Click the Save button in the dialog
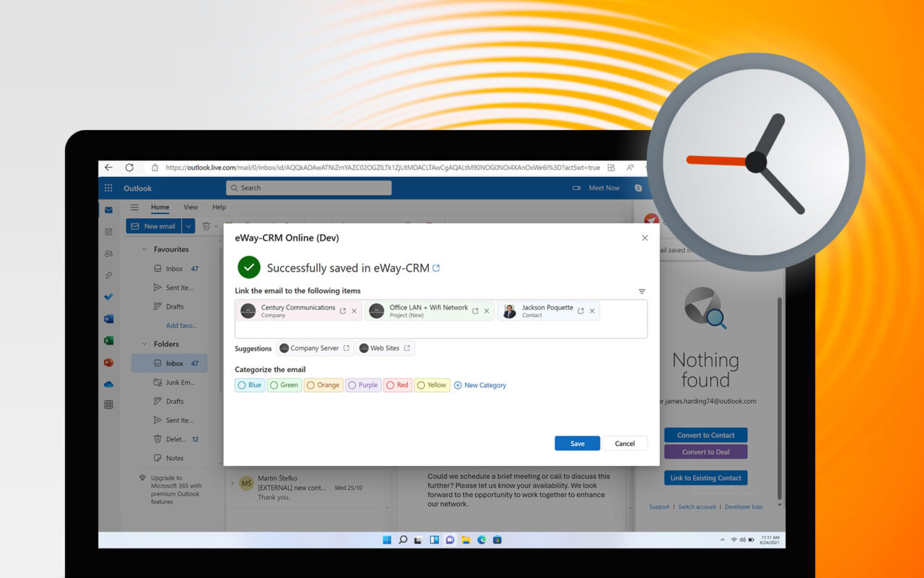The image size is (924, 578). coord(577,444)
